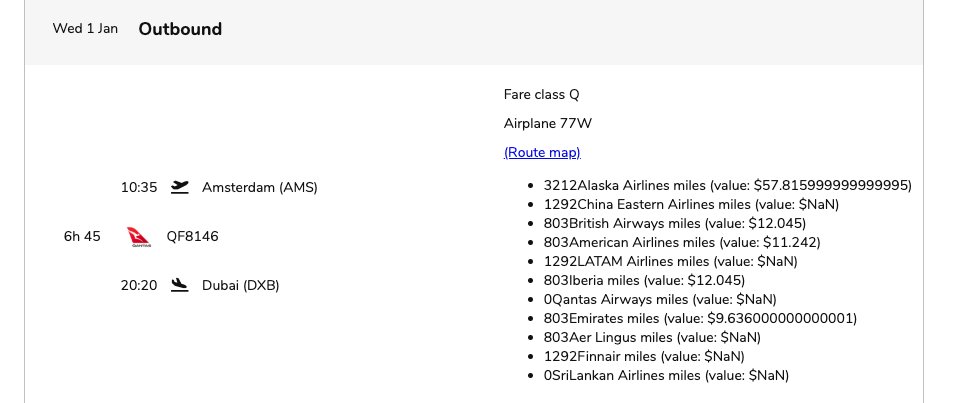Click the 10:35 departure time
The image size is (954, 403).
click(139, 187)
